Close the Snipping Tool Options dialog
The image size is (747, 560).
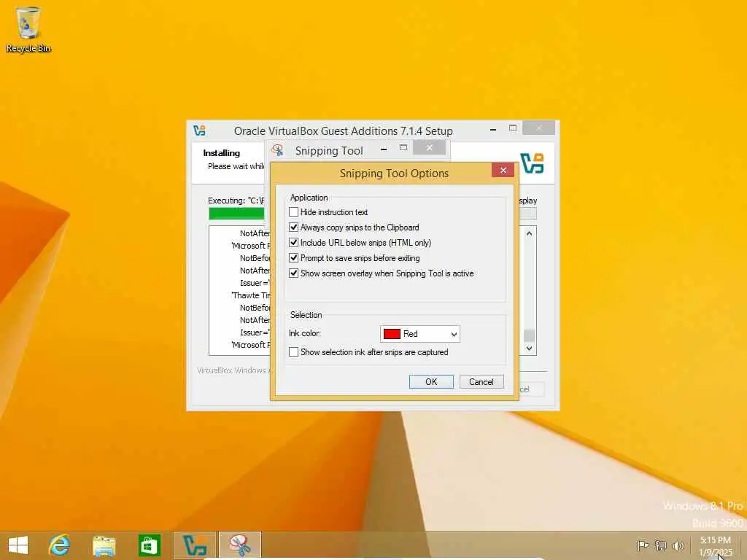click(x=503, y=170)
